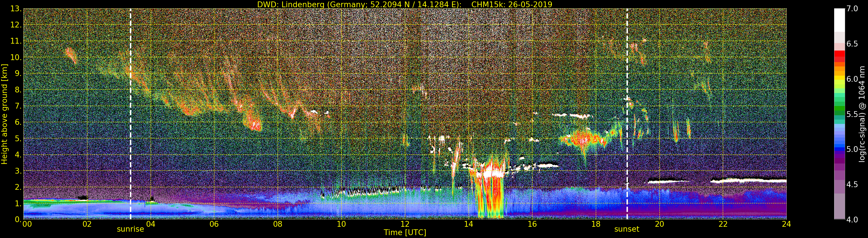Image resolution: width=868 pixels, height=238 pixels.
Task: Click the "CHM15k: 26-05-2019" instrument and date text
Action: coord(512,4)
